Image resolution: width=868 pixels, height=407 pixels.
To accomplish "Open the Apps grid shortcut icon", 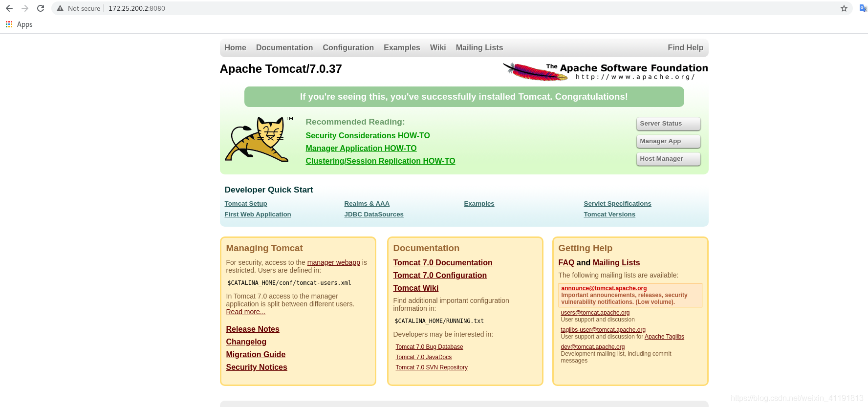I will coord(9,24).
